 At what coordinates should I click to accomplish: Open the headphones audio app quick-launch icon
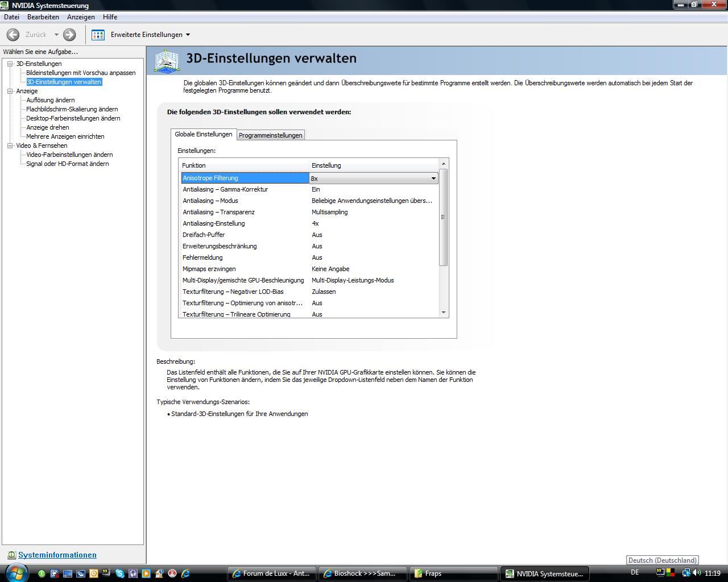point(133,573)
